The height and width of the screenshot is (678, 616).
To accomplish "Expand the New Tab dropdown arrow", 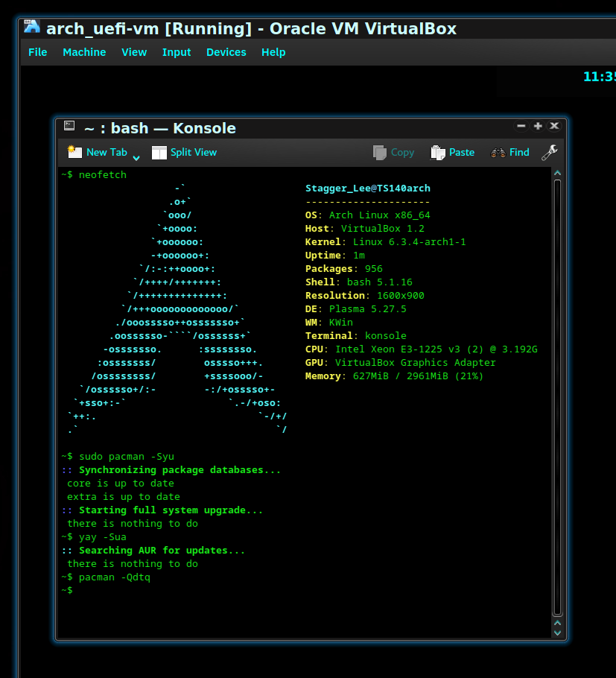I will pos(136,158).
